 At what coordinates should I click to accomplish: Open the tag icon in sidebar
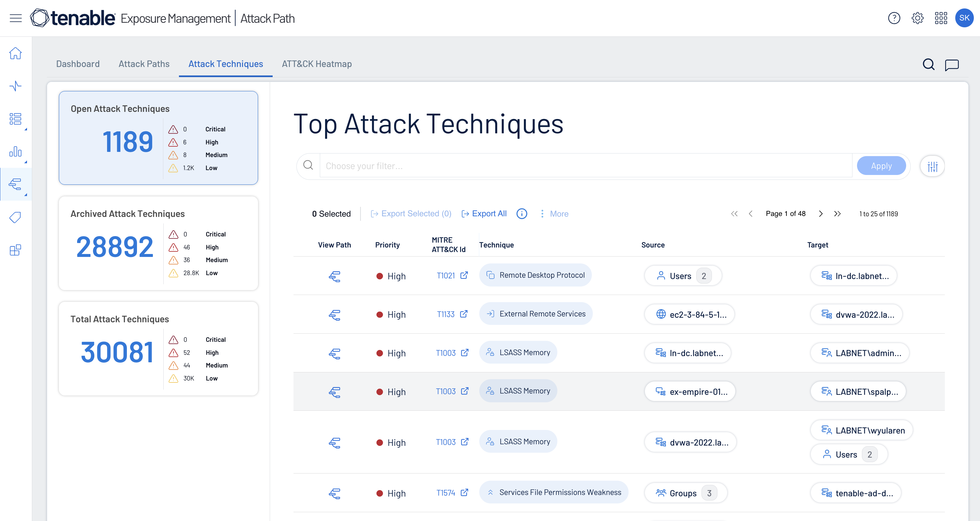pyautogui.click(x=16, y=217)
